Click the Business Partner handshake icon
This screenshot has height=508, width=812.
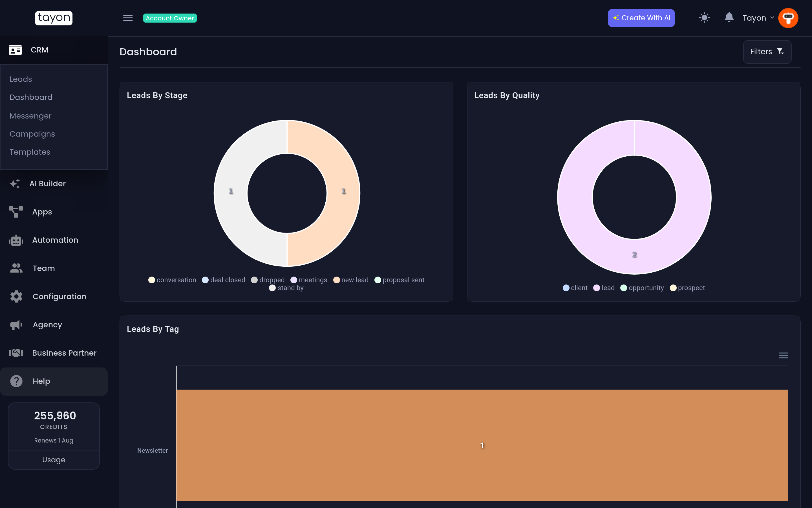point(16,353)
